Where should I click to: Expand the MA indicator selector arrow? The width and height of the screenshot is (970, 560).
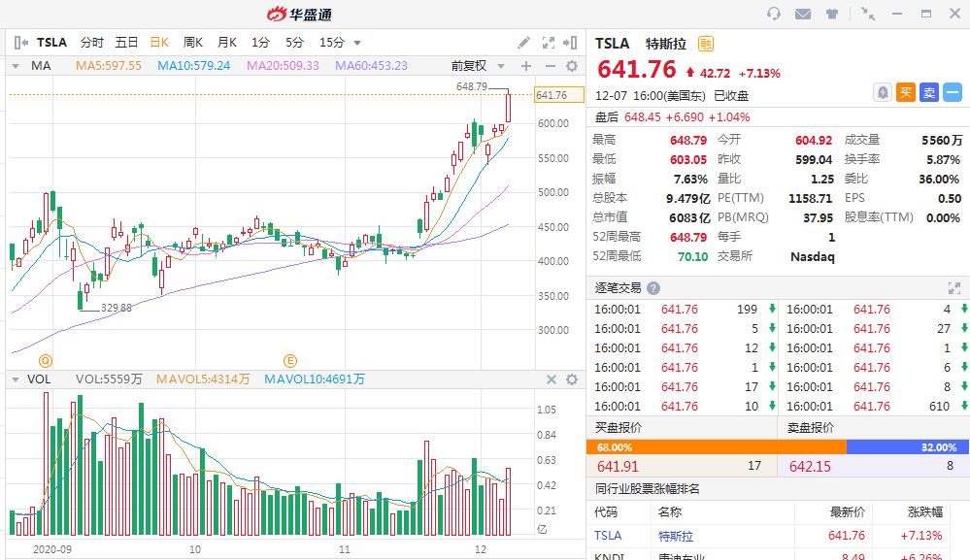coord(16,66)
